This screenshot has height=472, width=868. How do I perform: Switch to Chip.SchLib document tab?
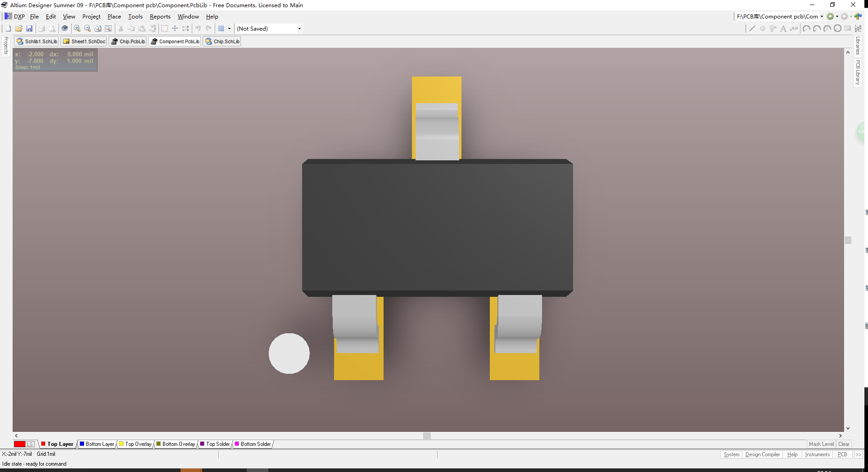pos(222,41)
